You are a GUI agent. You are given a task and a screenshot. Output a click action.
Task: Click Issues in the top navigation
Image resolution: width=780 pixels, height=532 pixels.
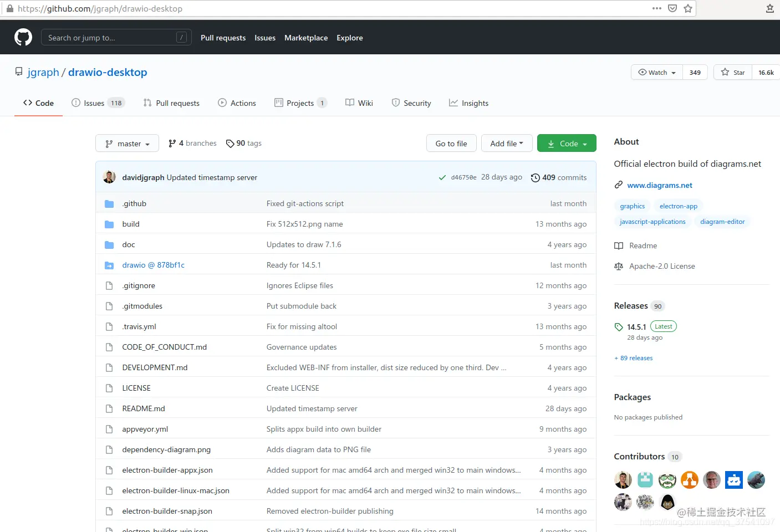[x=265, y=38]
